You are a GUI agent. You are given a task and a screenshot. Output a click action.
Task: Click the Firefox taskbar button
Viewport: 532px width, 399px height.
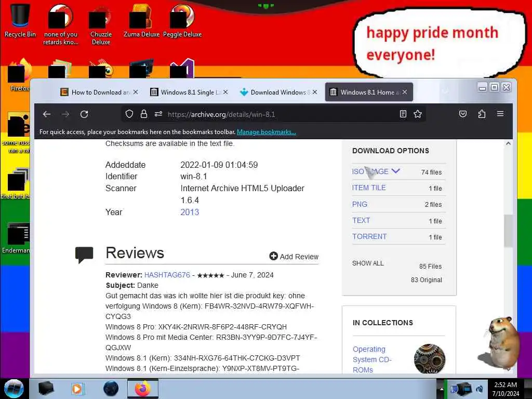[143, 389]
